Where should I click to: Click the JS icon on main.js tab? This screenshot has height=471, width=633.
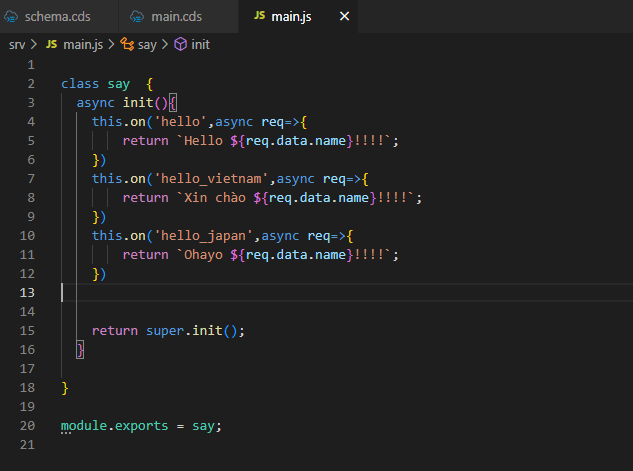click(x=260, y=17)
